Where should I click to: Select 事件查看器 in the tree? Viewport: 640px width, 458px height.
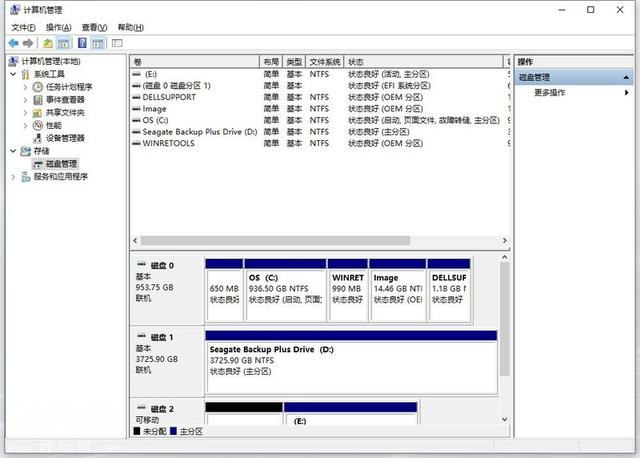[x=65, y=100]
